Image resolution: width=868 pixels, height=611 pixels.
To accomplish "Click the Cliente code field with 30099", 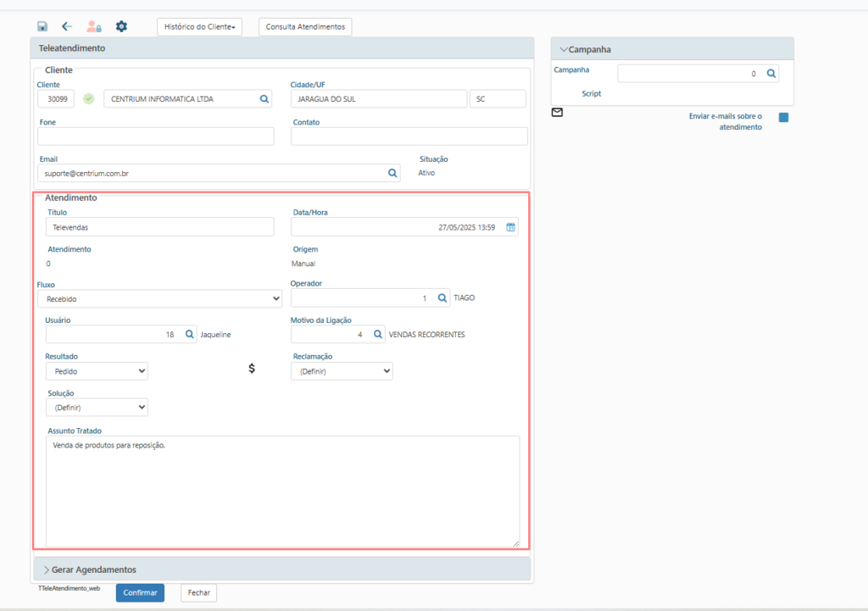I will (56, 99).
